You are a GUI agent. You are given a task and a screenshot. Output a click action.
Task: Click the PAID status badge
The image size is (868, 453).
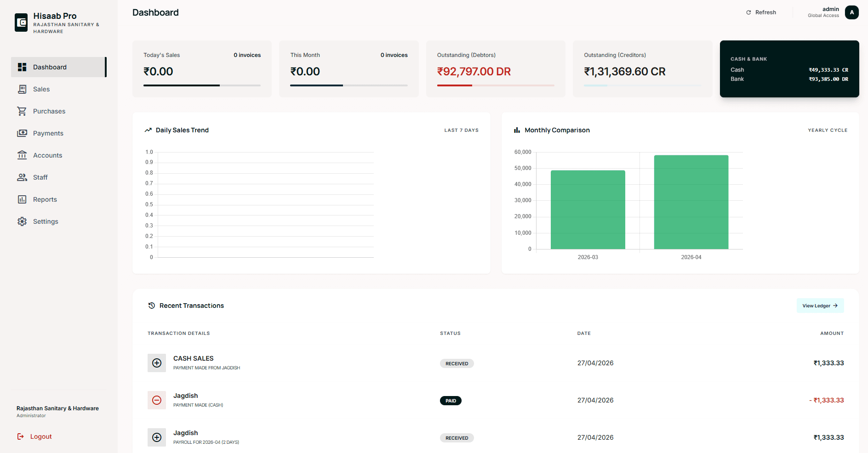451,401
